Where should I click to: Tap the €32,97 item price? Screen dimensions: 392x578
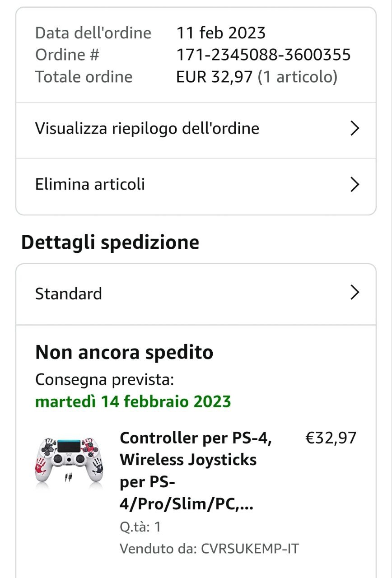click(331, 438)
